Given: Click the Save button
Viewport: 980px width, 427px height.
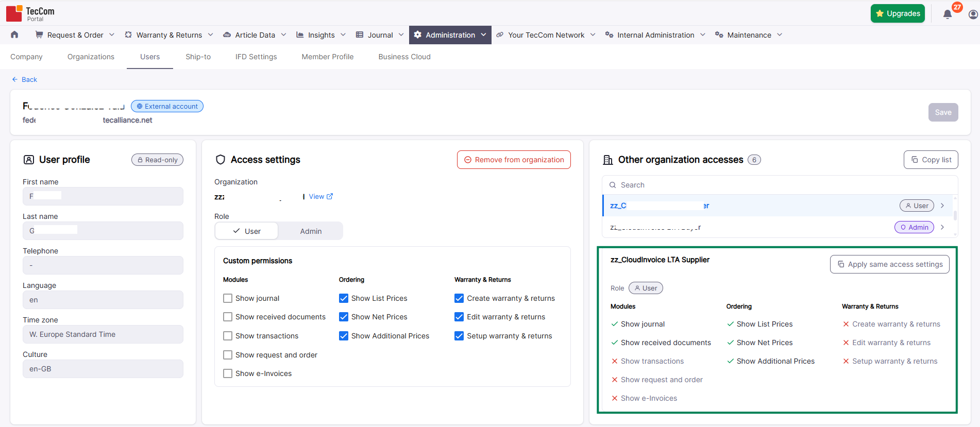Looking at the screenshot, I should tap(943, 112).
